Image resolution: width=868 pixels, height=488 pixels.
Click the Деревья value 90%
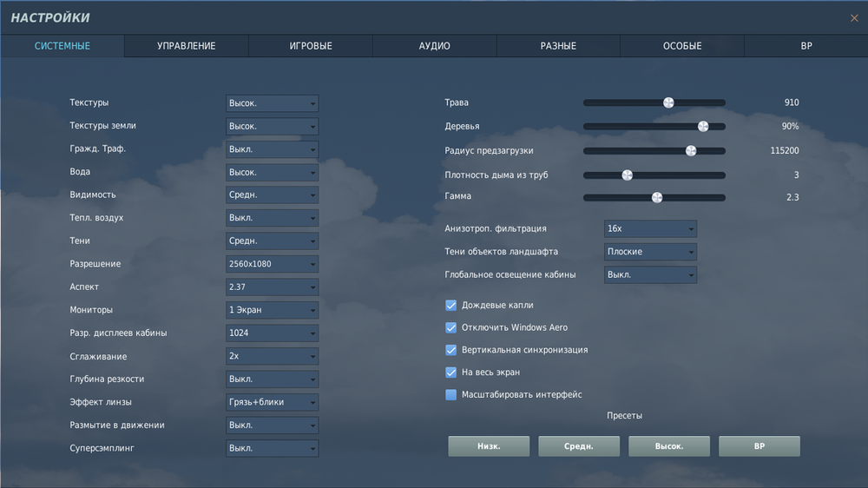[790, 126]
